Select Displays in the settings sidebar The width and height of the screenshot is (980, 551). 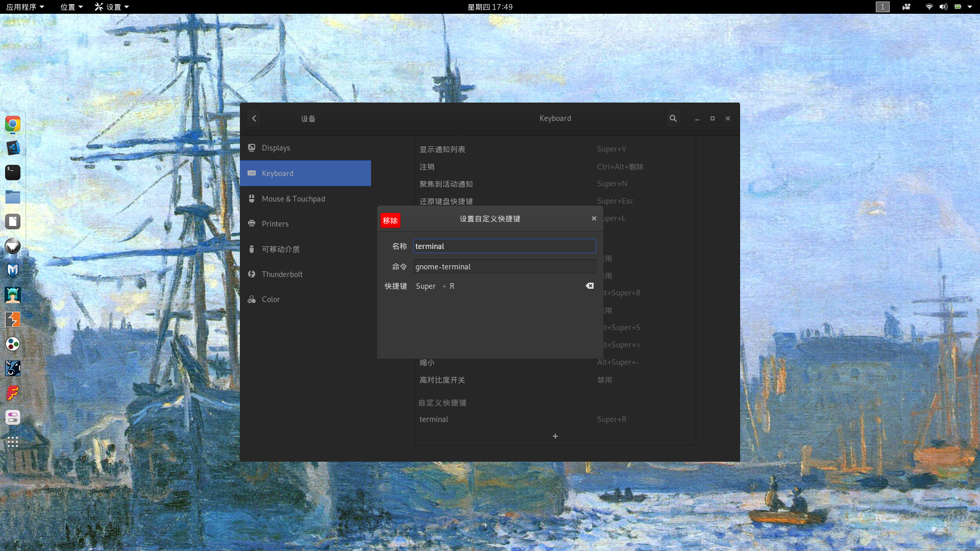click(305, 148)
